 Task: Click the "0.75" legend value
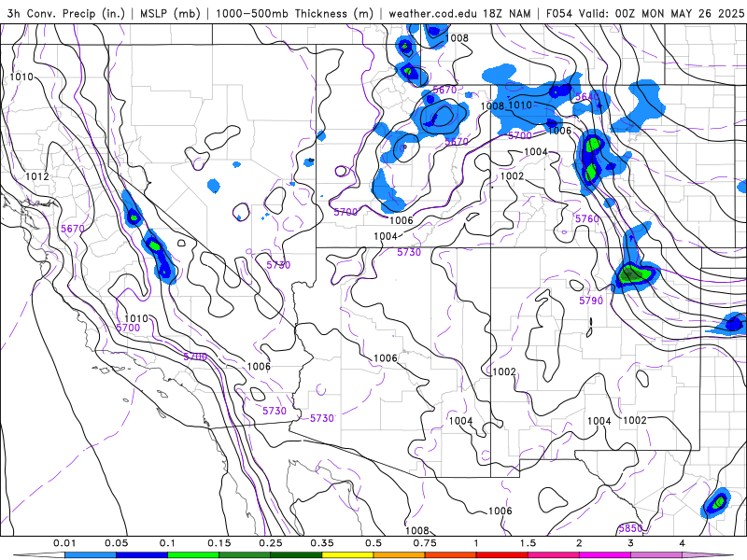click(x=425, y=543)
